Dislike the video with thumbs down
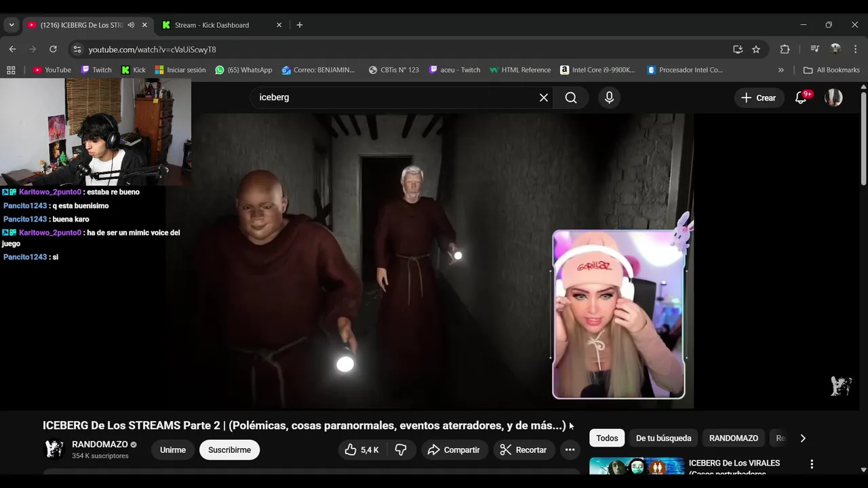The width and height of the screenshot is (868, 488). pyautogui.click(x=401, y=450)
